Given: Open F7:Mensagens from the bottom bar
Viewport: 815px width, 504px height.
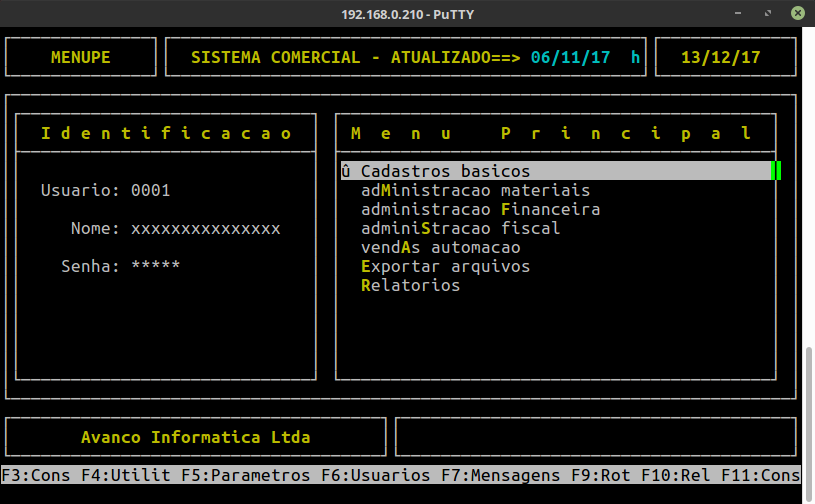Looking at the screenshot, I should tap(501, 475).
